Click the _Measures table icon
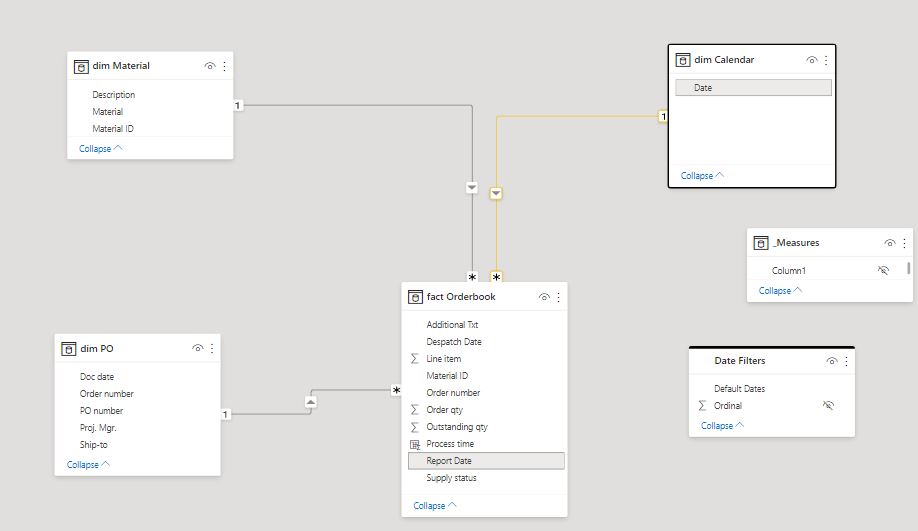 click(761, 243)
